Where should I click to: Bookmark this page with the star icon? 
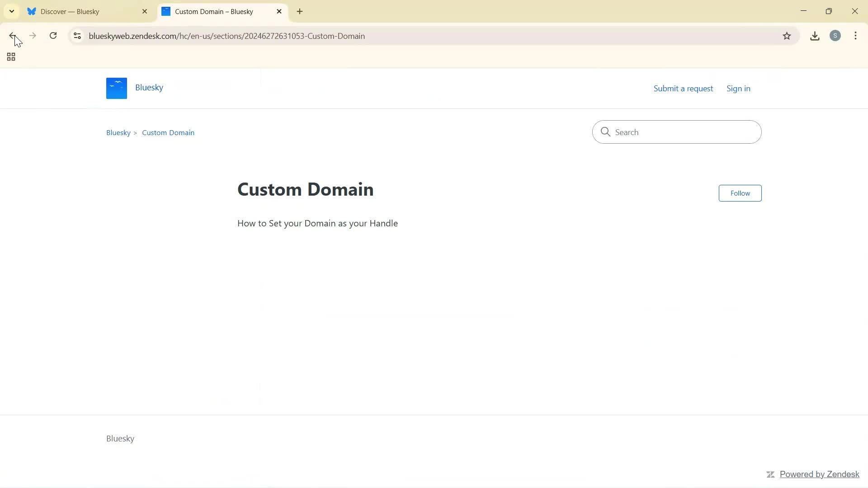tap(787, 36)
